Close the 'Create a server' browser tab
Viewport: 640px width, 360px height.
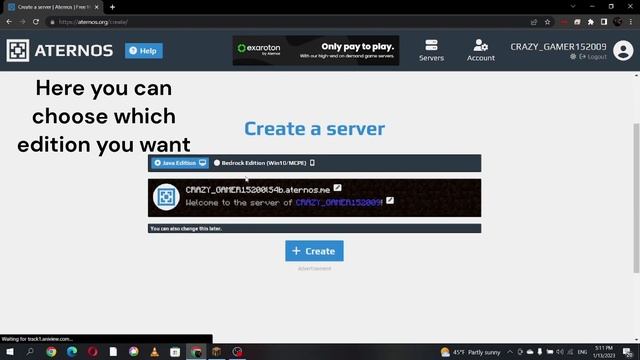pos(97,7)
